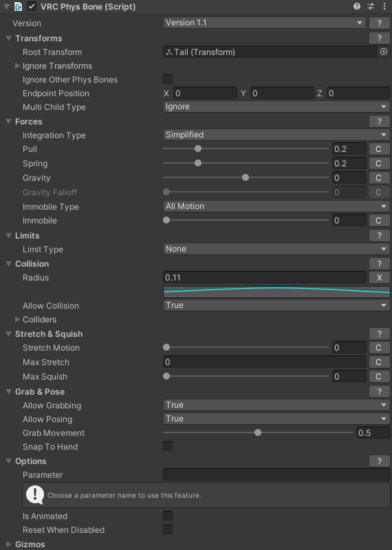Screen dimensions: 392x550
Task: Click the Max Stretch value field
Action: pos(265,362)
